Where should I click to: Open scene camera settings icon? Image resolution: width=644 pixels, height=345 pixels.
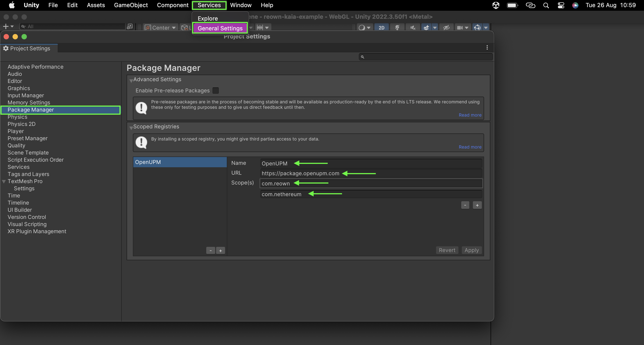(460, 28)
